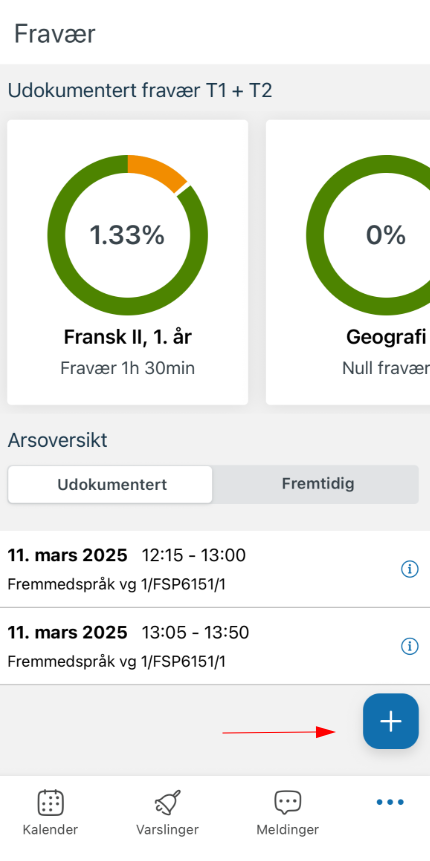This screenshot has width=430, height=861.
Task: Open Varslinger bell icon
Action: [x=167, y=803]
